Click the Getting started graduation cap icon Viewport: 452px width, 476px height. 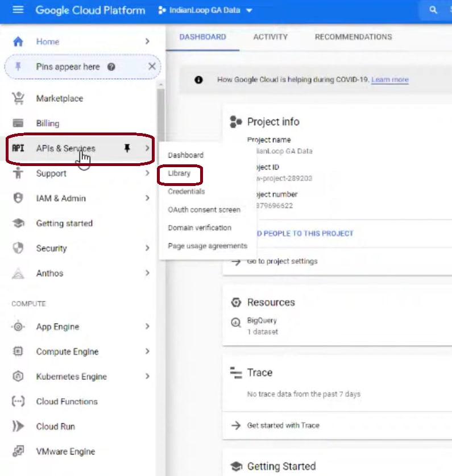coord(18,223)
